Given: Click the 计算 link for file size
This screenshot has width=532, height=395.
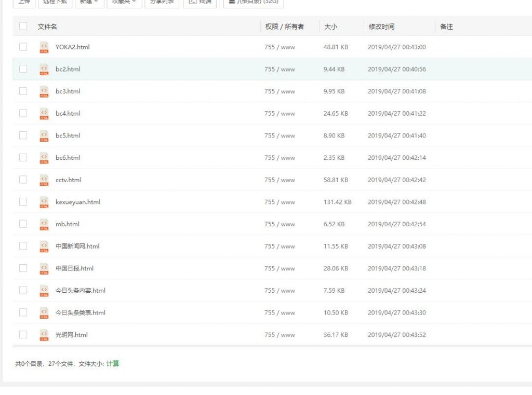Looking at the screenshot, I should click(x=113, y=364).
